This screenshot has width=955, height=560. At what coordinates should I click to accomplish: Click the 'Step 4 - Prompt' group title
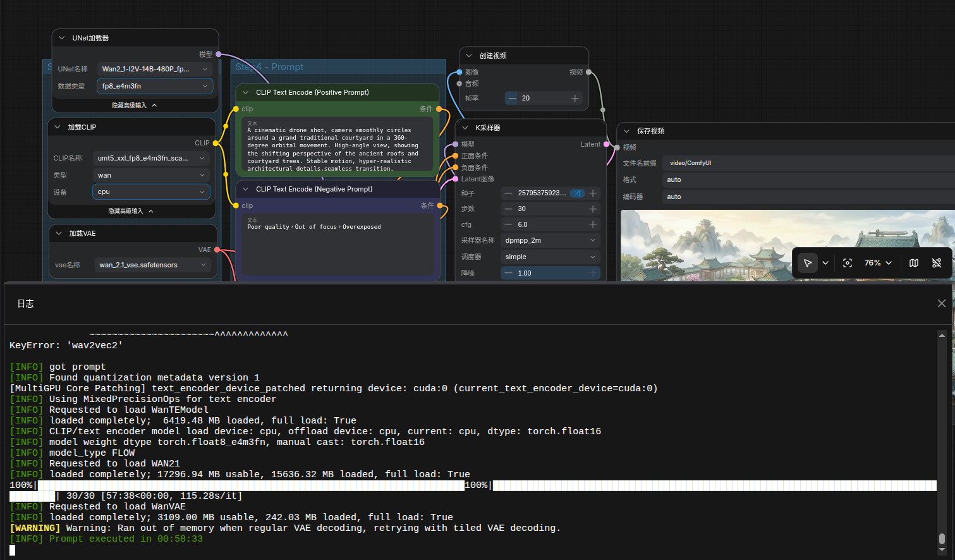tap(269, 67)
